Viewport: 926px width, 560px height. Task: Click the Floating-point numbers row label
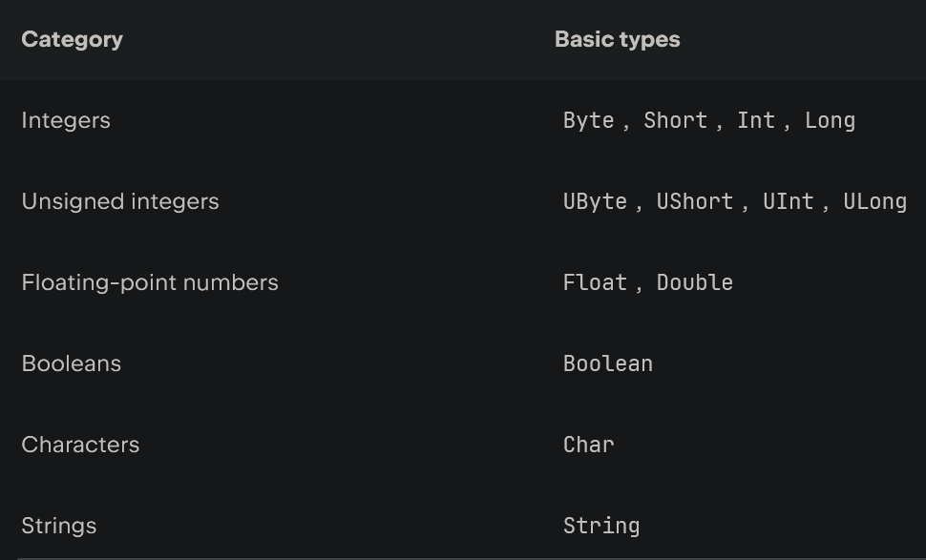coord(150,282)
